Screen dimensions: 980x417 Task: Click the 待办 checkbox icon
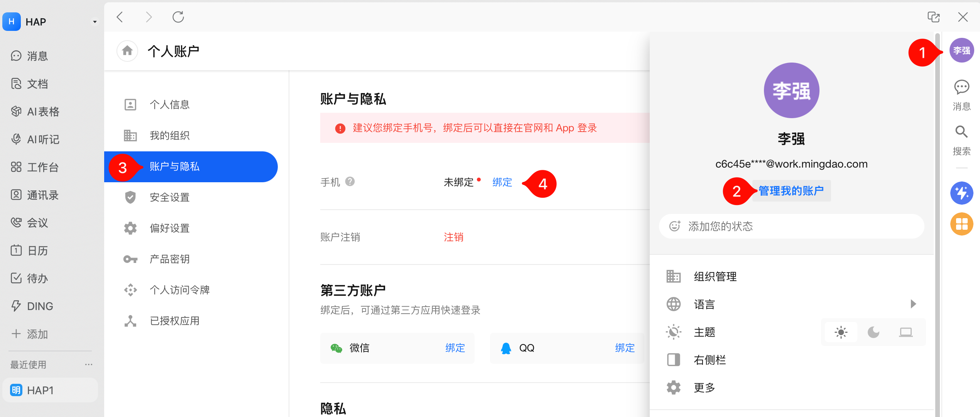(16, 278)
